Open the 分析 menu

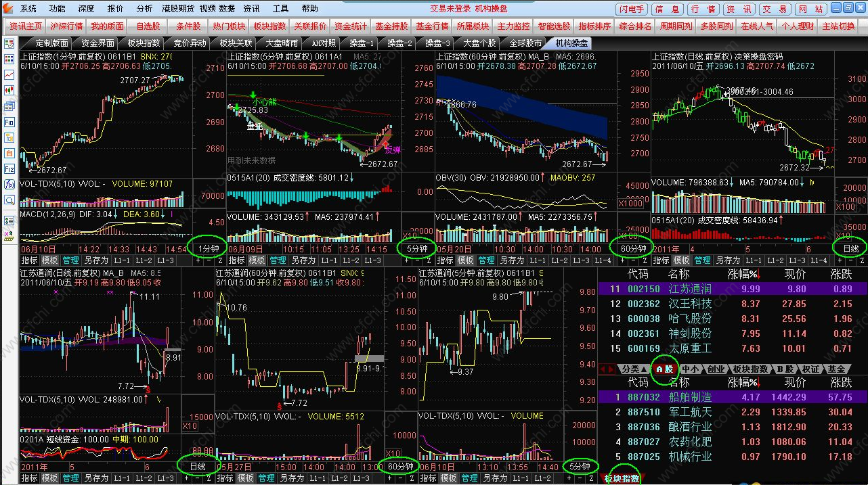tap(144, 9)
